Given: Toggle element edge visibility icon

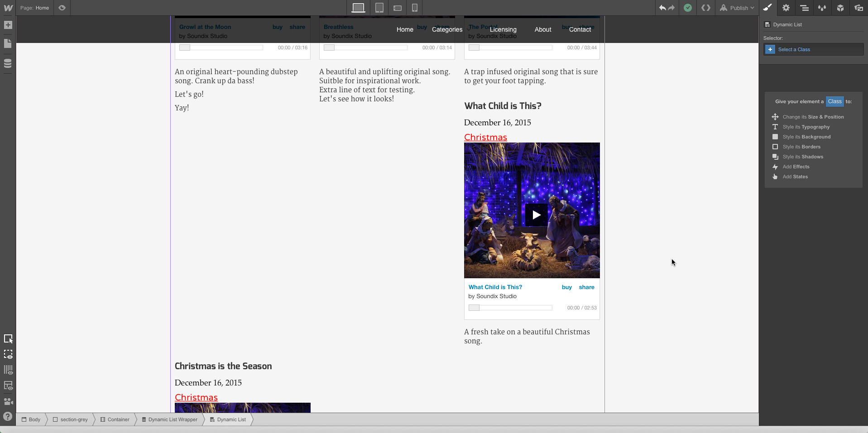Looking at the screenshot, I should tap(8, 354).
